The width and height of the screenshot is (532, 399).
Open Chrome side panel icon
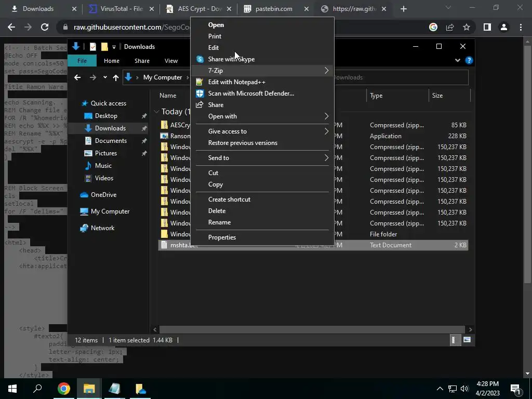coord(487,27)
